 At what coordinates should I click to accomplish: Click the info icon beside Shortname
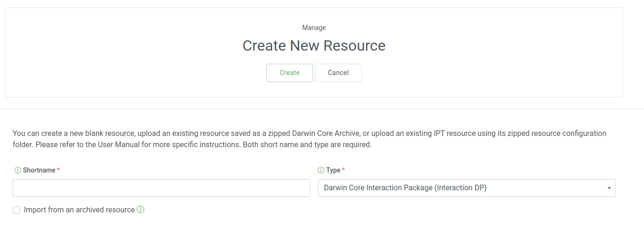(x=17, y=170)
